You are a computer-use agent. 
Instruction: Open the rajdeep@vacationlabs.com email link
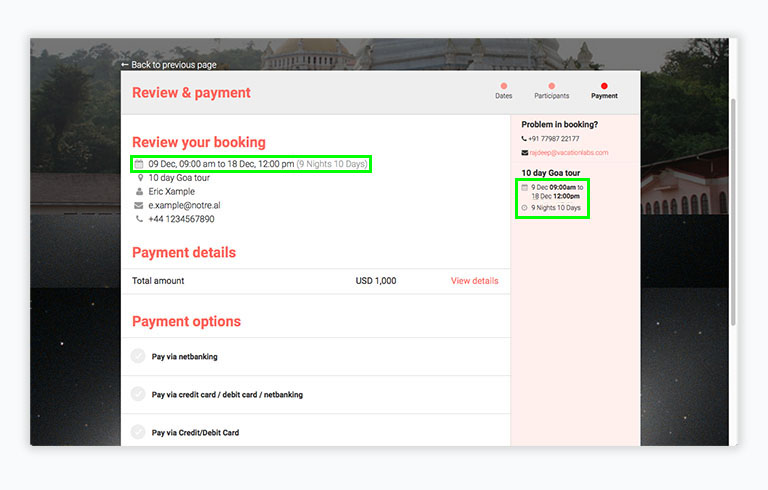tap(569, 153)
